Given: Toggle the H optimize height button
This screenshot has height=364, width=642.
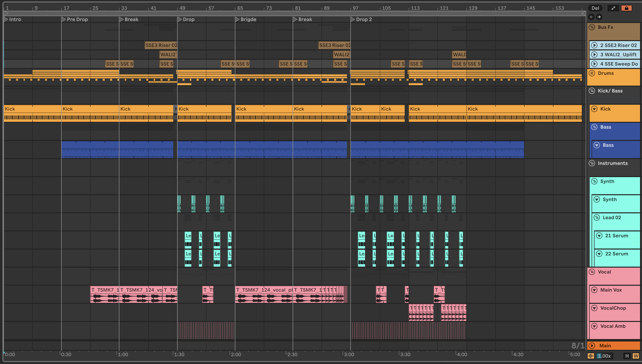Looking at the screenshot, I should [x=627, y=356].
